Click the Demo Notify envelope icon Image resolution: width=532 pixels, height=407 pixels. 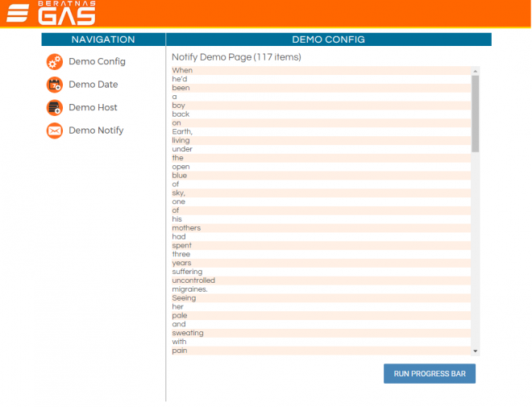point(54,131)
